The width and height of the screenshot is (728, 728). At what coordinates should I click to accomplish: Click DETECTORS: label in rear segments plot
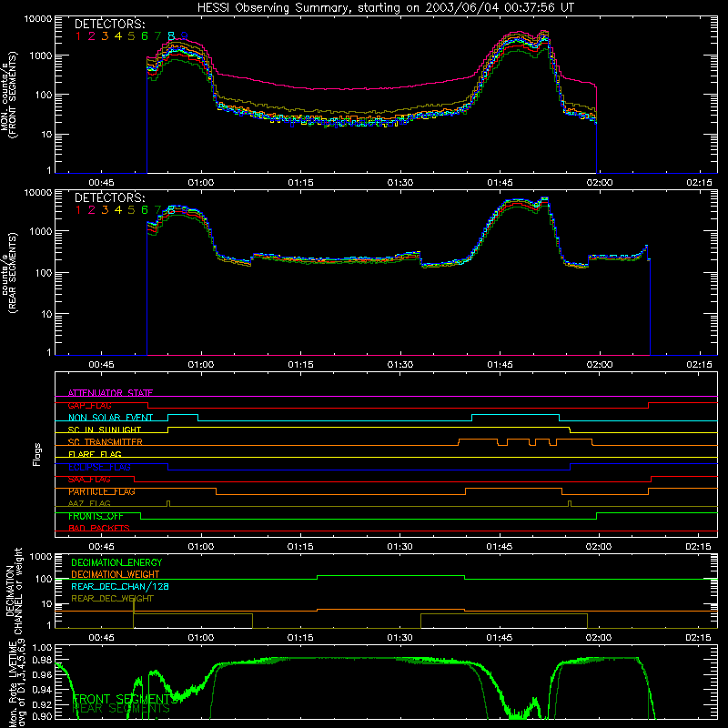[x=109, y=197]
